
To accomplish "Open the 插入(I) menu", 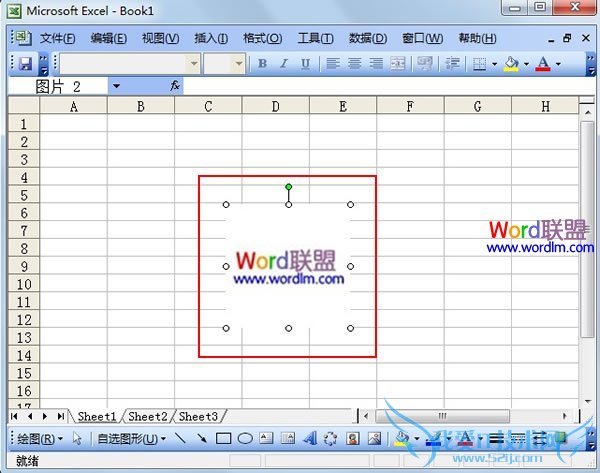I will coord(211,38).
